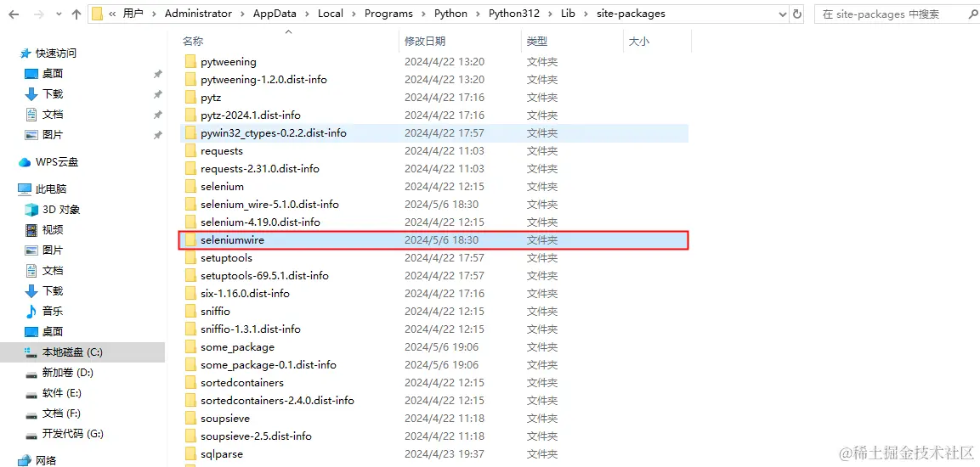
Task: Select selenium-4.19.0.dist-info folder name
Action: (x=261, y=222)
